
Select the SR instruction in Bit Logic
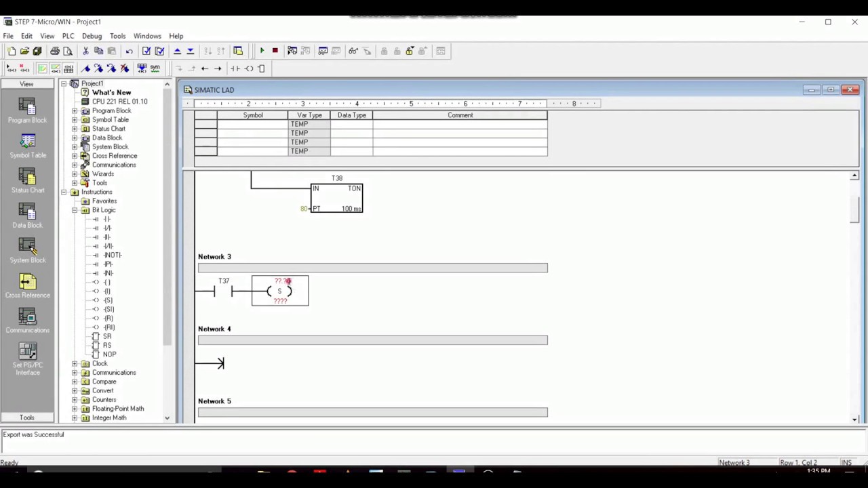tap(106, 336)
